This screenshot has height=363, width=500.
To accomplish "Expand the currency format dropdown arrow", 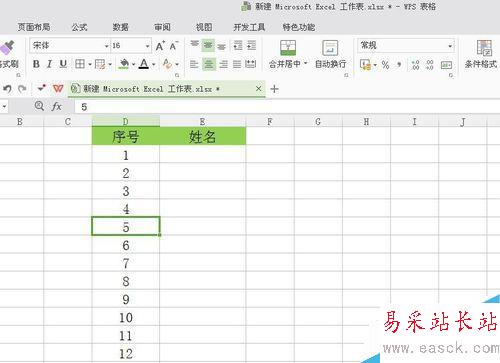I will 375,65.
